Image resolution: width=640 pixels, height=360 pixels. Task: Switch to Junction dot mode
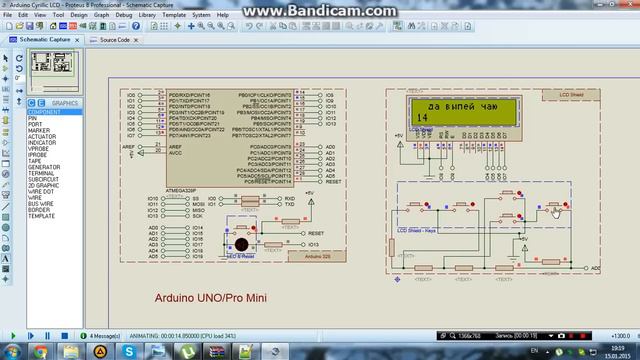click(5, 79)
